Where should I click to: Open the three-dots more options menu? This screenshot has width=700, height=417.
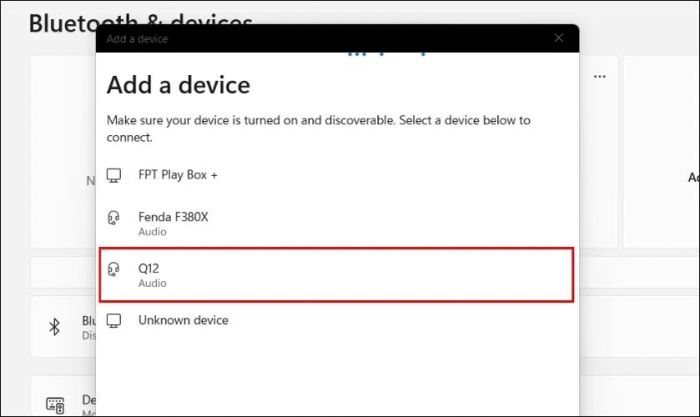pyautogui.click(x=600, y=76)
